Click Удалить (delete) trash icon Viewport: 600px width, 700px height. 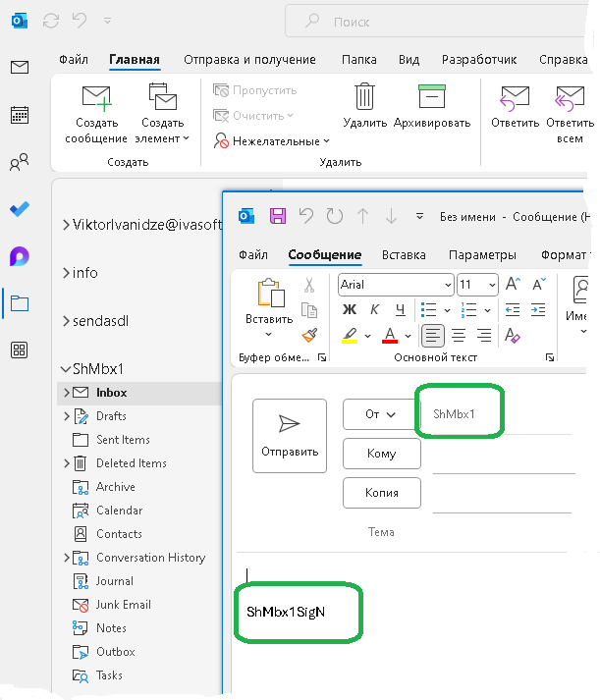(x=364, y=106)
